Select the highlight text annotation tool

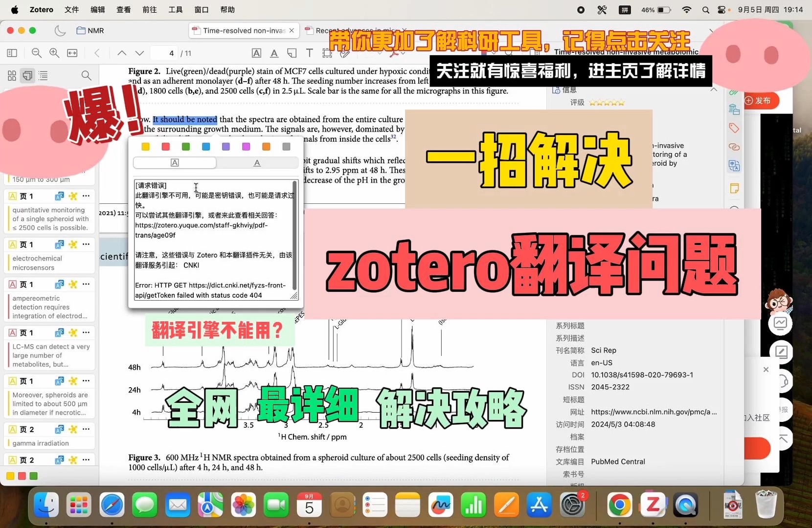coord(256,53)
